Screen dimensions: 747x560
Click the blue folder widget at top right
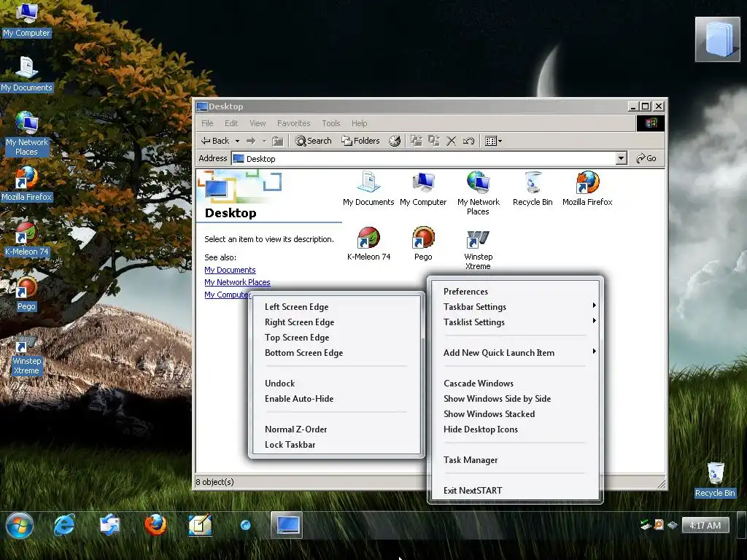(718, 39)
